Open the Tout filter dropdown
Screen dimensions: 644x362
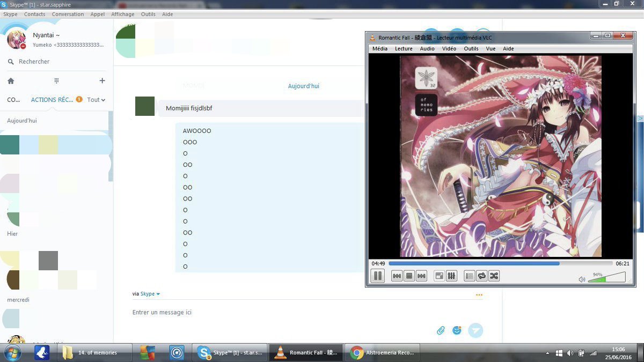click(96, 100)
